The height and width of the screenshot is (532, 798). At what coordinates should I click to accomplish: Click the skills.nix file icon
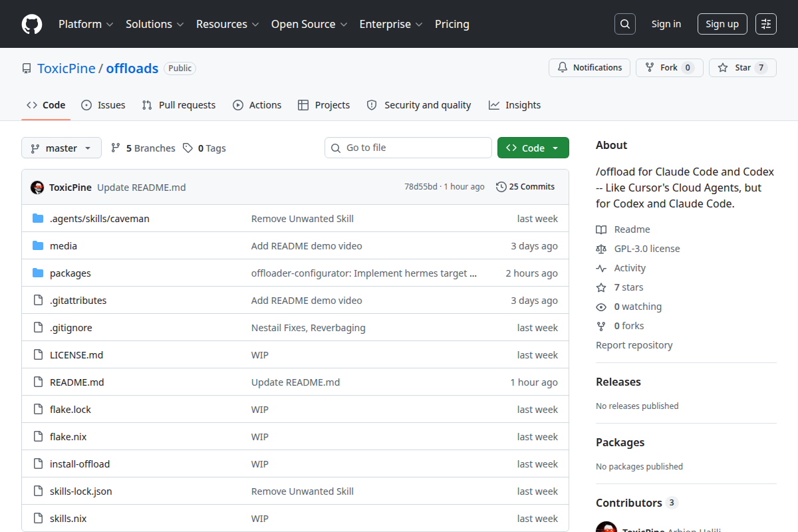[x=38, y=519]
